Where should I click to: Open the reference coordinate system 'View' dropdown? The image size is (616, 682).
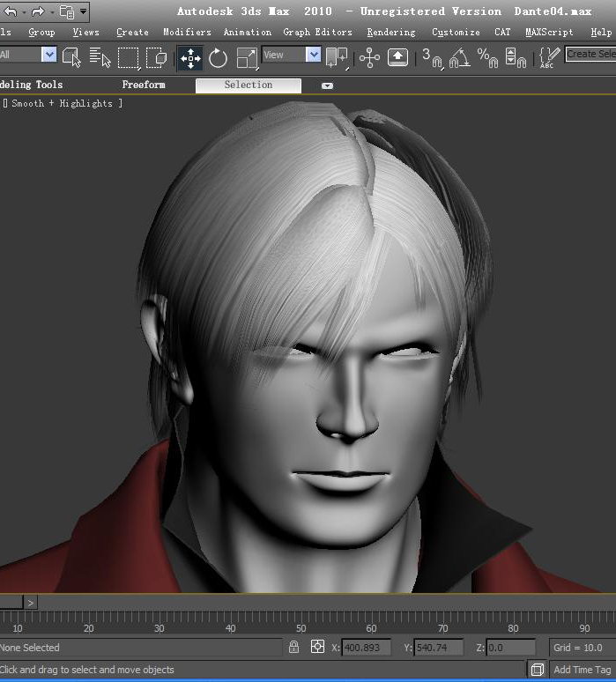313,55
